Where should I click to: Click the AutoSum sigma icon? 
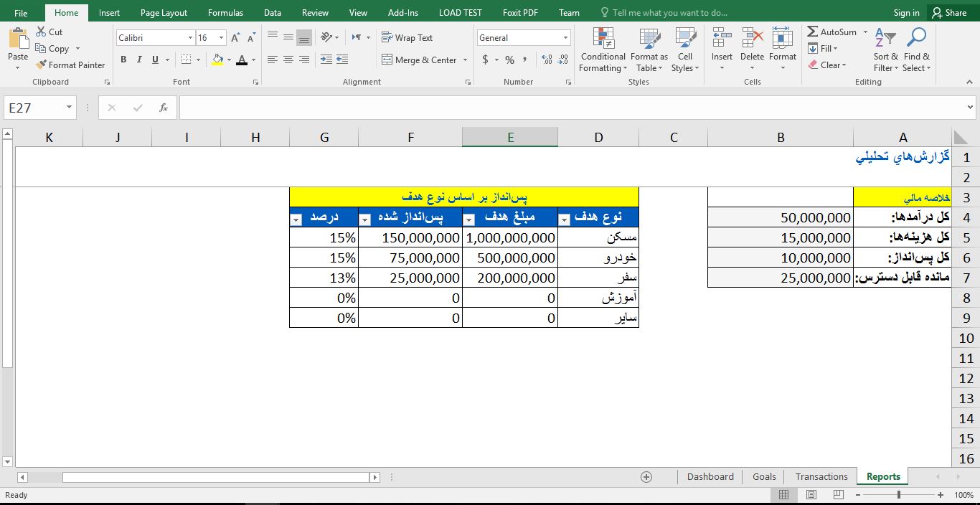coord(813,32)
